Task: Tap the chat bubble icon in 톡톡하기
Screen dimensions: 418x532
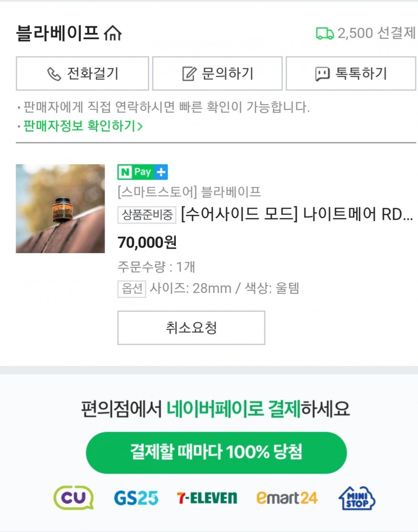Action: [x=322, y=74]
